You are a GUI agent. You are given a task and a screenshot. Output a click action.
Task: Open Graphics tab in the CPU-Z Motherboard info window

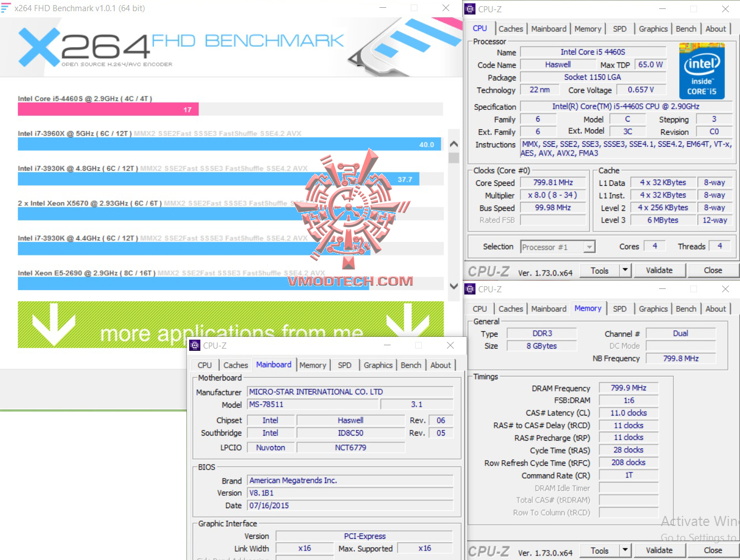(x=378, y=365)
